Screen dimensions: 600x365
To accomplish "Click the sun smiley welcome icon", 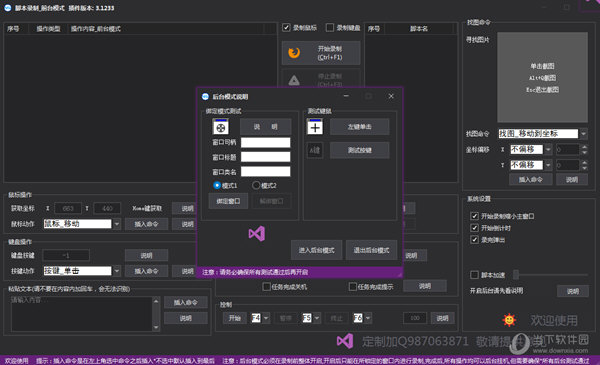I will [x=509, y=319].
